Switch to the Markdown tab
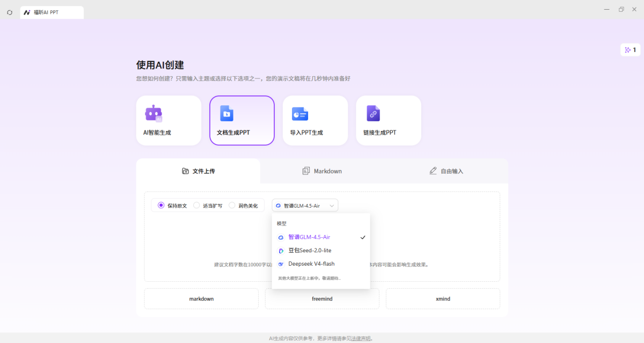Viewport: 644px width, 343px height. click(322, 171)
